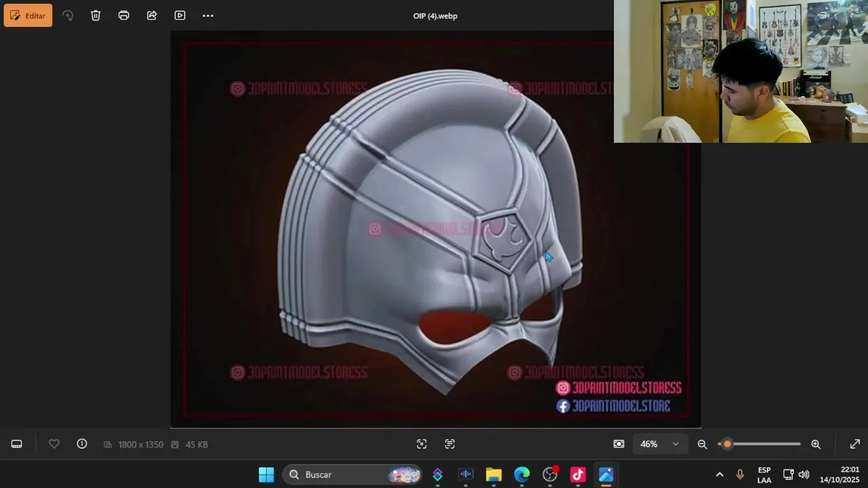Open the 46% zoom level dropdown

click(x=660, y=444)
